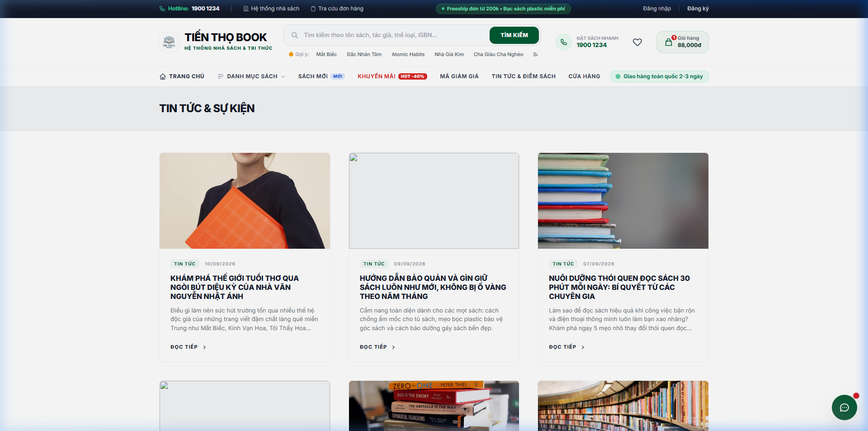Click the search magnifier icon
868x431 pixels.
coord(295,35)
